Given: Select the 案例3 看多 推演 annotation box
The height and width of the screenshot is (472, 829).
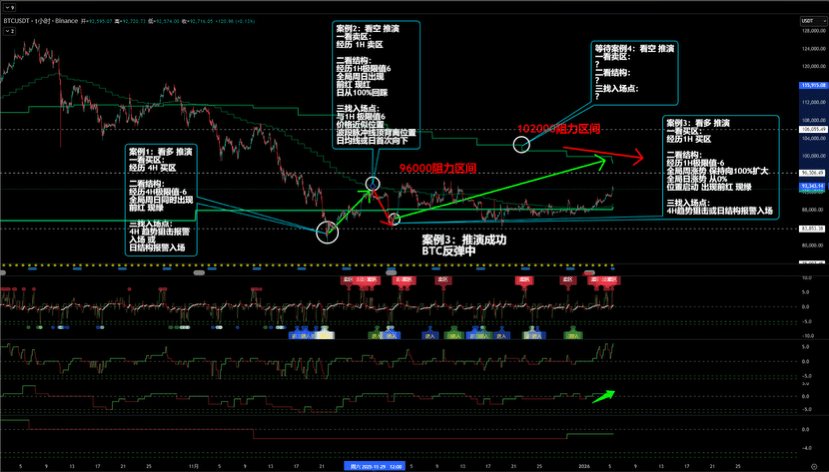Looking at the screenshot, I should click(720, 165).
